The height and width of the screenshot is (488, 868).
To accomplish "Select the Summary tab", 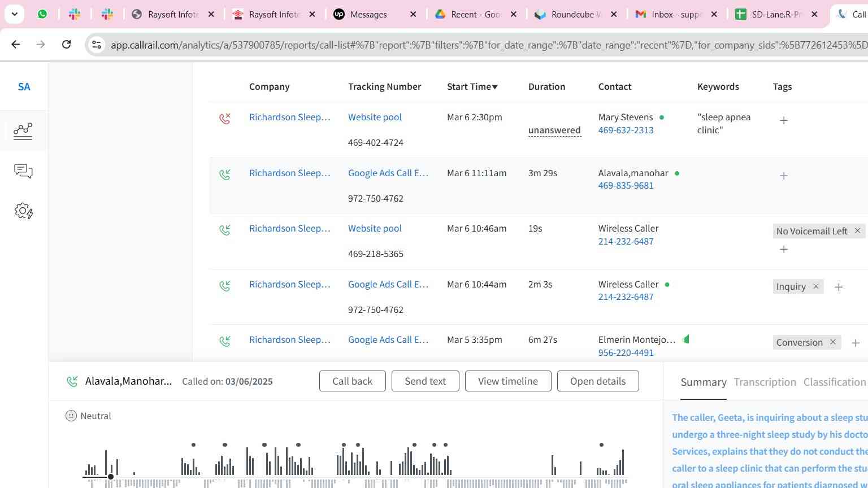I will 704,382.
